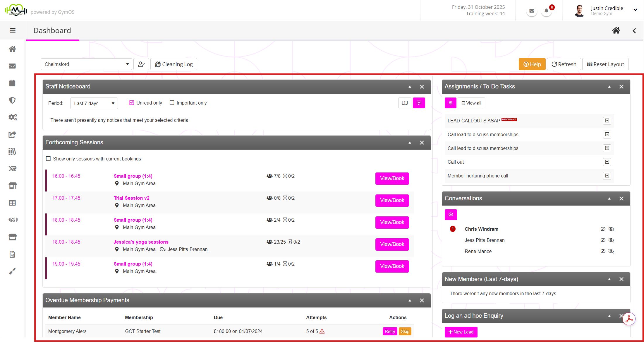Collapse the Forthcoming Sessions panel

tap(410, 143)
